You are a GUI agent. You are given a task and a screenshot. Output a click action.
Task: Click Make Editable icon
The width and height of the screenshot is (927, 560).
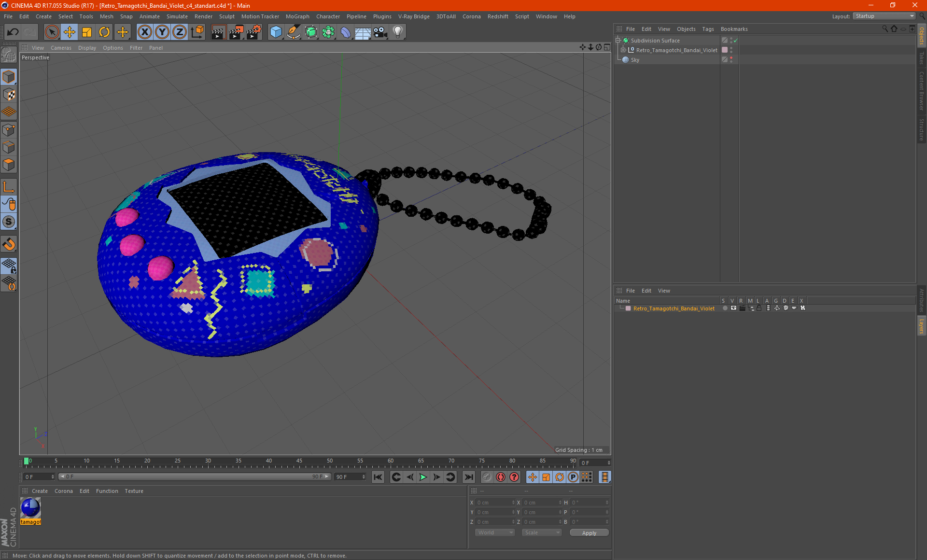9,55
